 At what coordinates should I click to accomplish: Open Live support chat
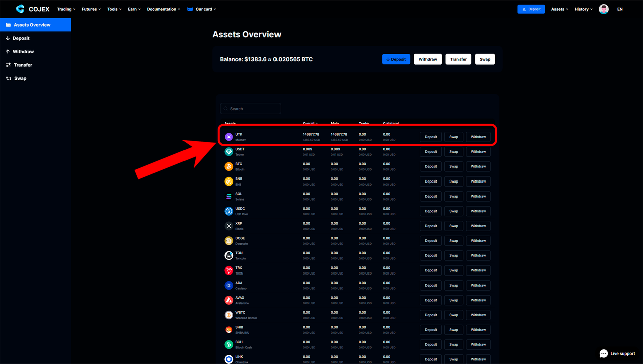617,353
